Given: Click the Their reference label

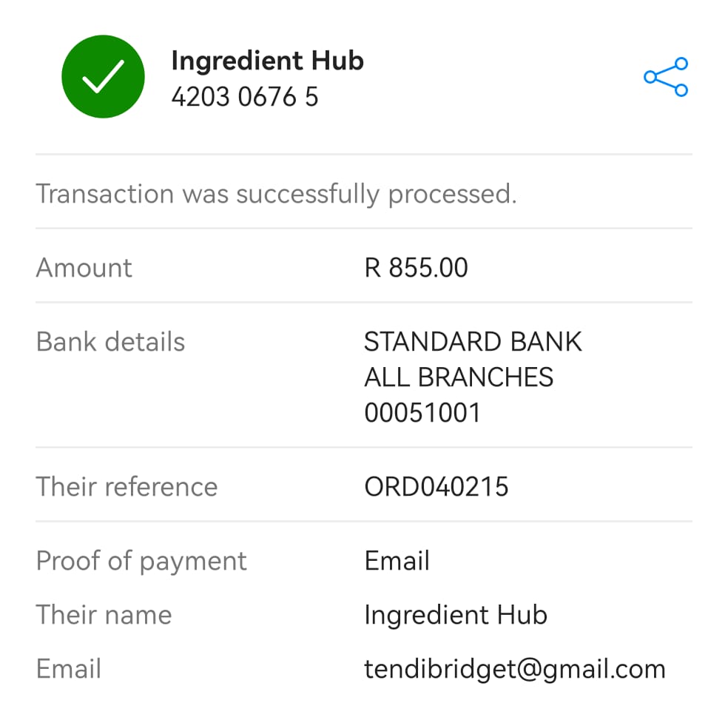Looking at the screenshot, I should tap(127, 487).
